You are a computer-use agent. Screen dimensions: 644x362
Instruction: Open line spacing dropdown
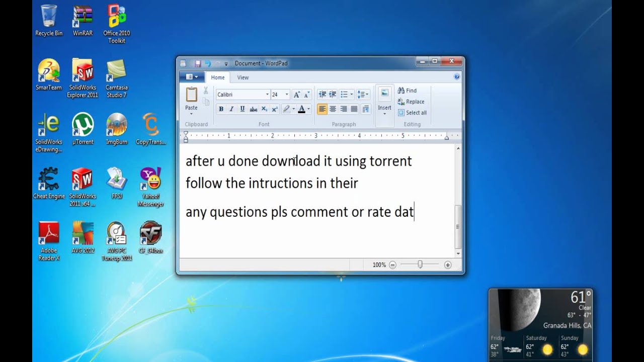pos(363,95)
